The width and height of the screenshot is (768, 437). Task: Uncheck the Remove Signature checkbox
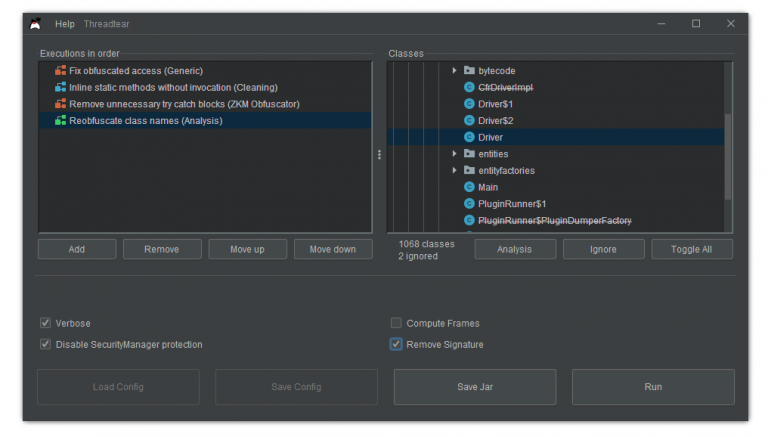point(396,344)
